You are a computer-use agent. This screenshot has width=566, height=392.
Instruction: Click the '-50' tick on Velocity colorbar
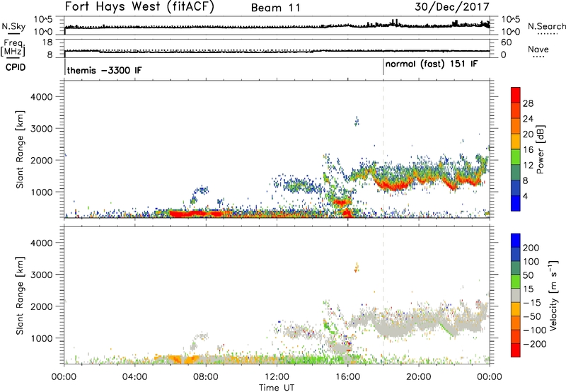point(532,316)
